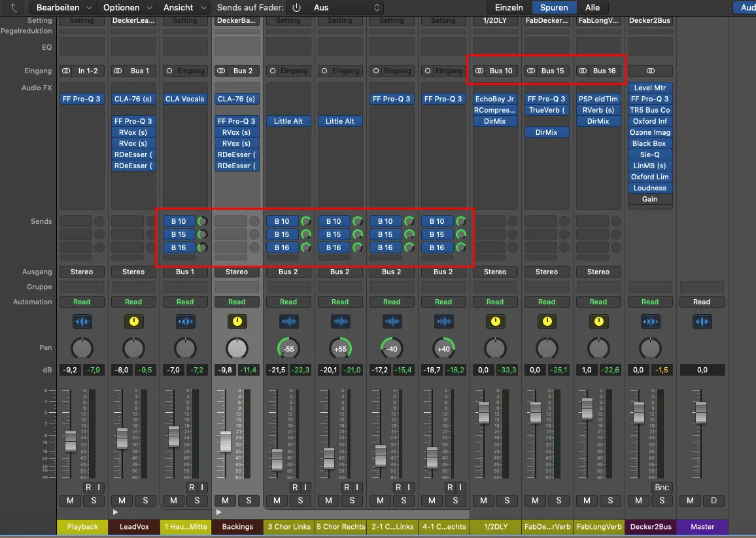Open the EchoBoy Jr plugin slot
This screenshot has height=538, width=756.
pos(495,99)
